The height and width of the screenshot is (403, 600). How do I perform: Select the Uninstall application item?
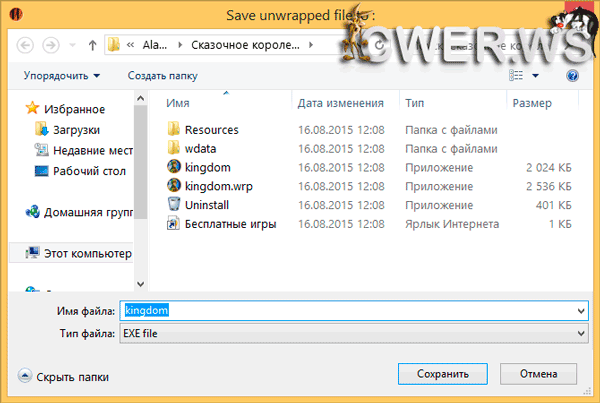pyautogui.click(x=207, y=205)
